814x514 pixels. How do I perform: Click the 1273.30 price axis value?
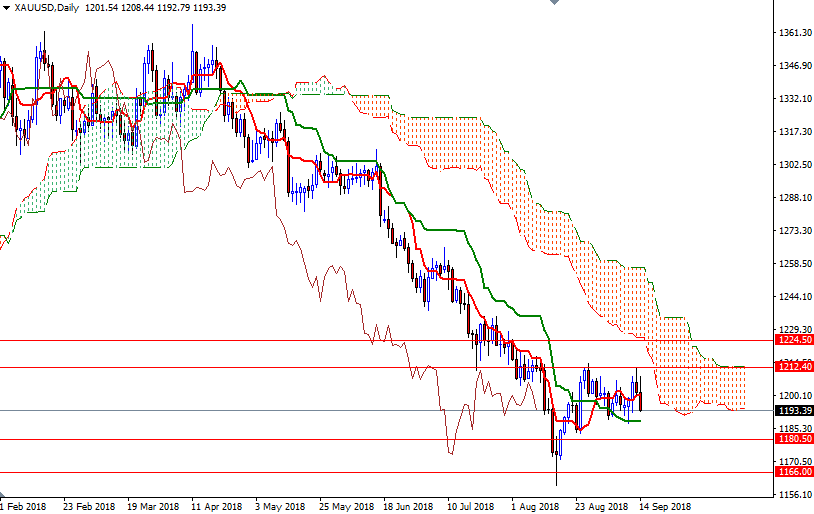tap(794, 230)
